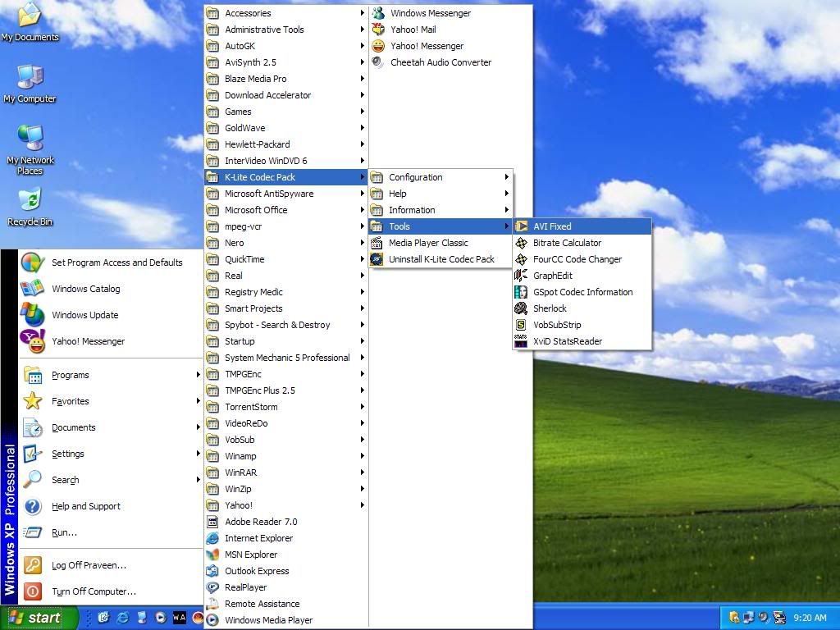Open the Winamp program folder
The height and width of the screenshot is (630, 840).
(286, 456)
